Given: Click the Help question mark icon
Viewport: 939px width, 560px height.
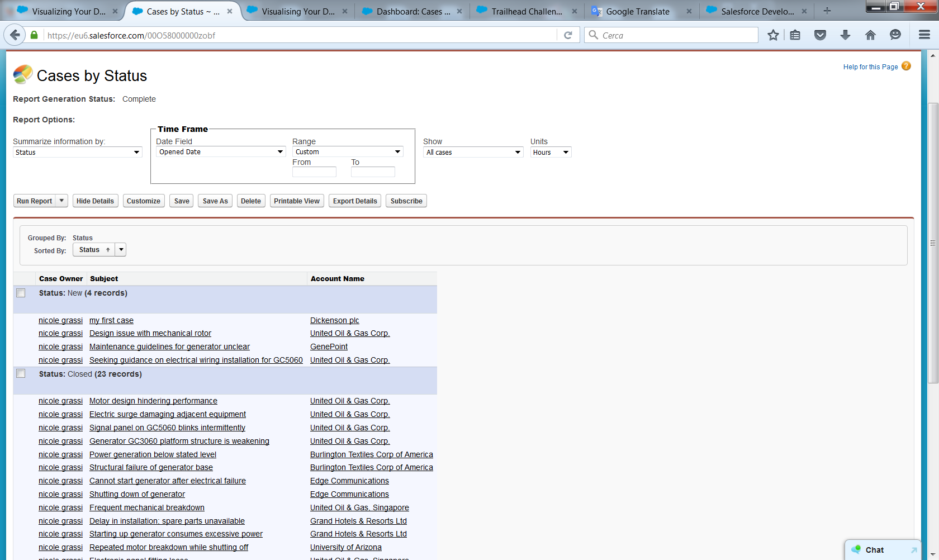Looking at the screenshot, I should tap(906, 66).
